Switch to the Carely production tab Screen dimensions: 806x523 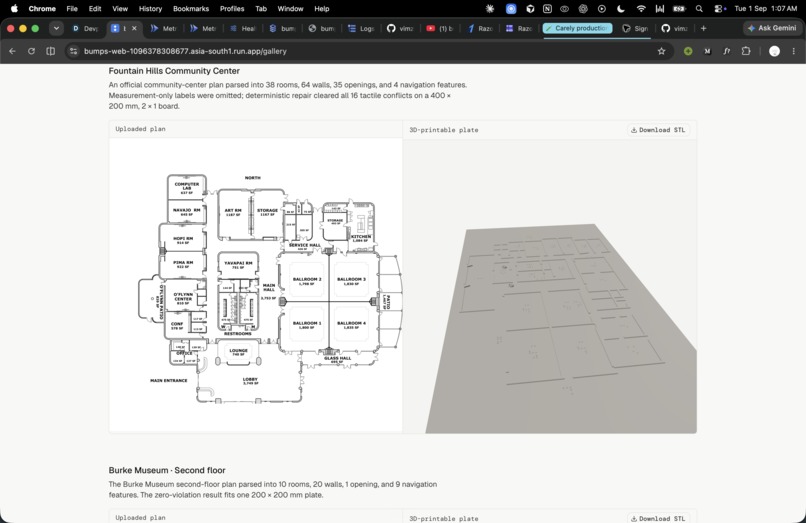click(577, 28)
